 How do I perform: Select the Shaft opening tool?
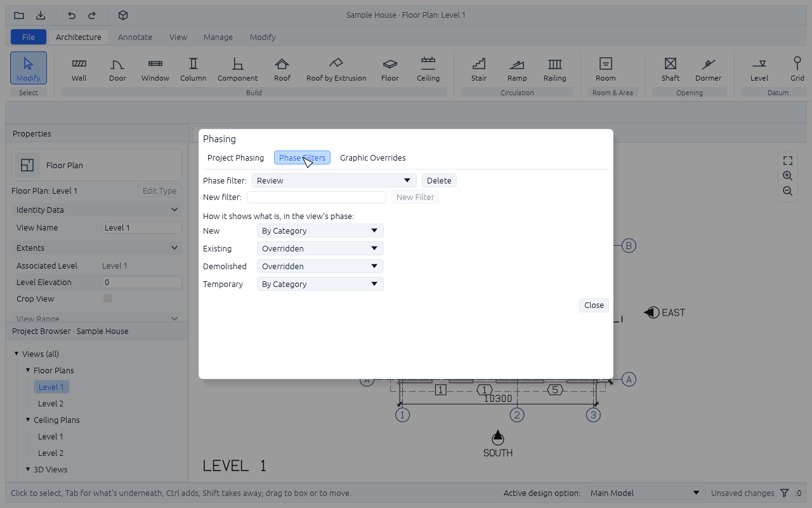[671, 69]
